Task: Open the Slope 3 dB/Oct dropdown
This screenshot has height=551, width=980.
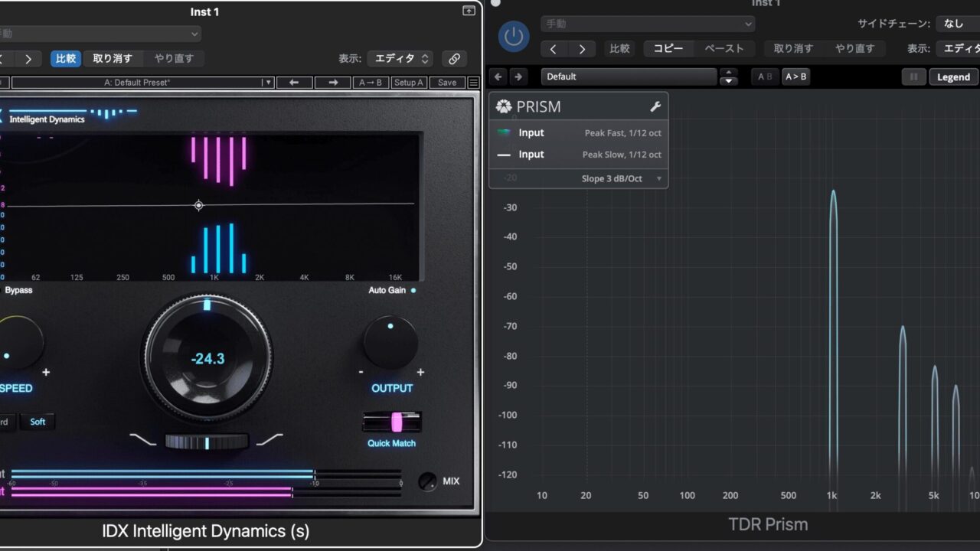Action: tap(621, 178)
